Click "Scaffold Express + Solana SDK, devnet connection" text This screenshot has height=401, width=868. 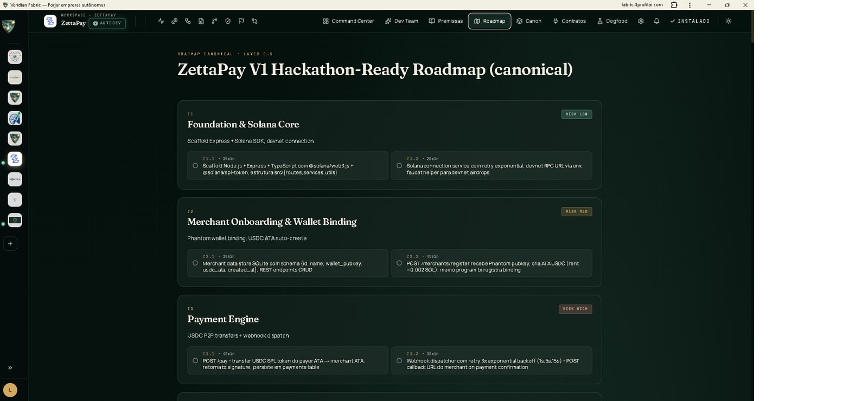[251, 141]
